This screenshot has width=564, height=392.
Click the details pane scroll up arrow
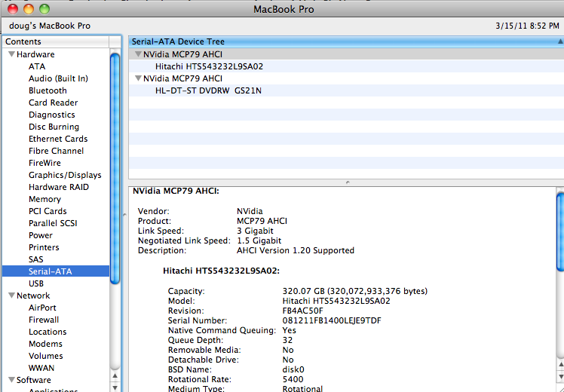(x=560, y=366)
